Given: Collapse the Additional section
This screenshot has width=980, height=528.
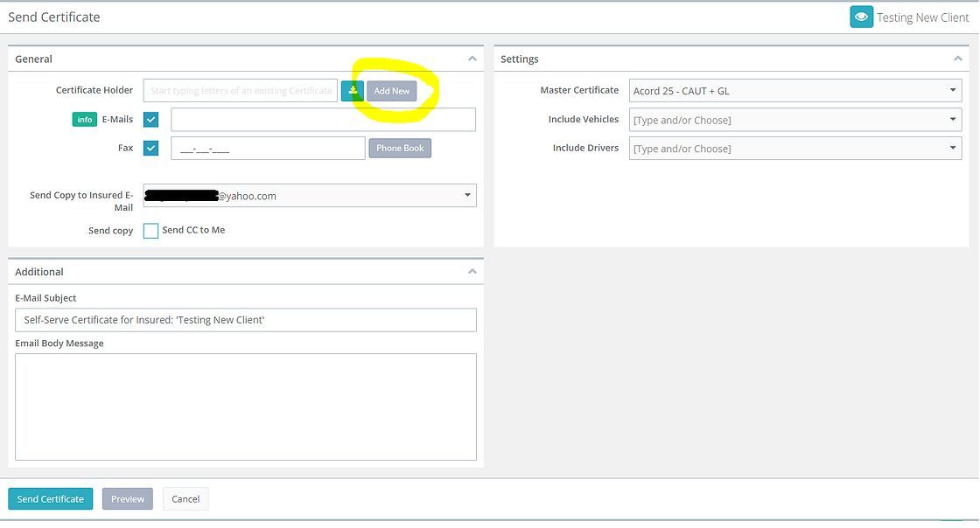Looking at the screenshot, I should click(x=472, y=271).
